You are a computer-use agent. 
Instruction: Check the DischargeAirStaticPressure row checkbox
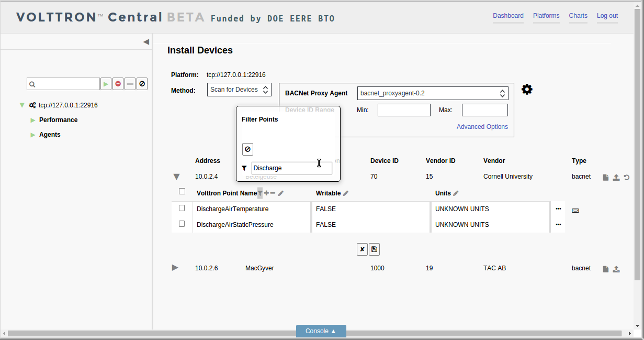[182, 224]
